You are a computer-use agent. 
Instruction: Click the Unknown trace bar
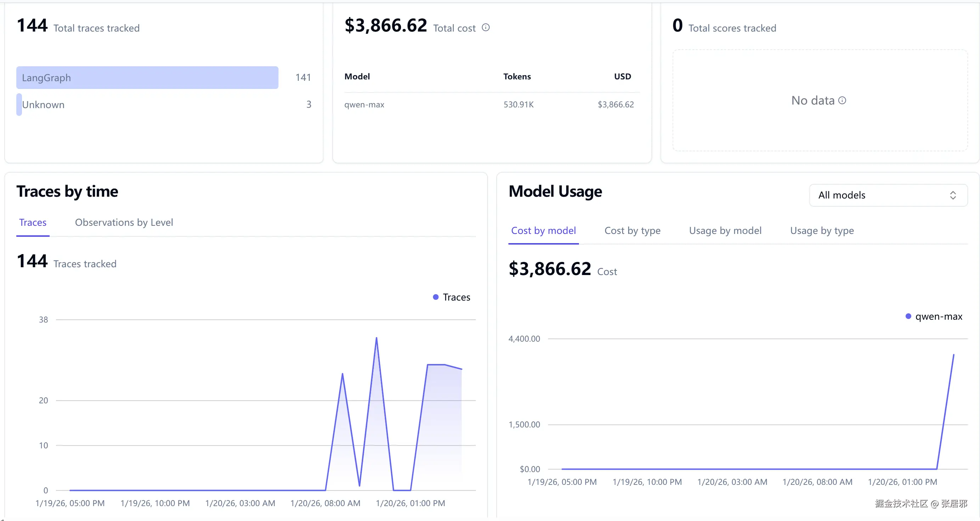click(x=19, y=105)
